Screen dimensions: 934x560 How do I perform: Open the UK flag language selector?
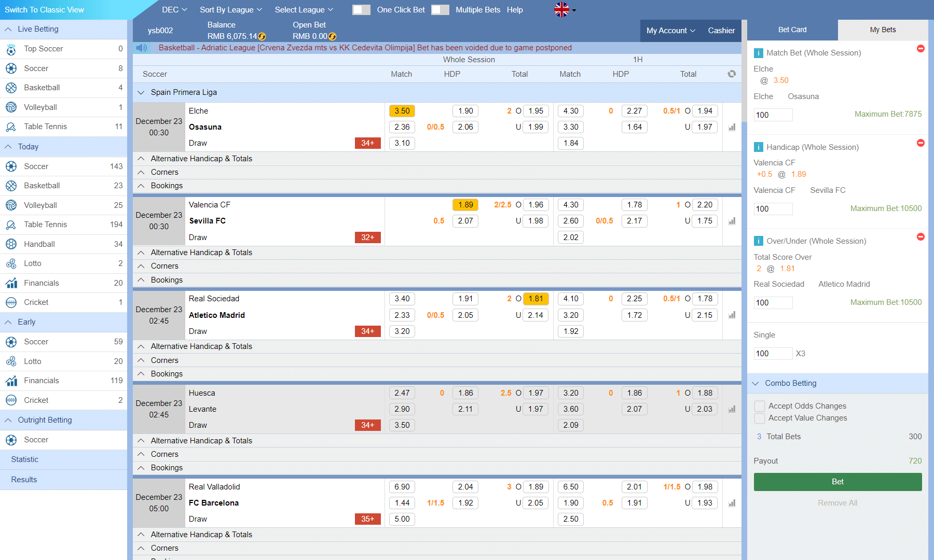pyautogui.click(x=565, y=9)
